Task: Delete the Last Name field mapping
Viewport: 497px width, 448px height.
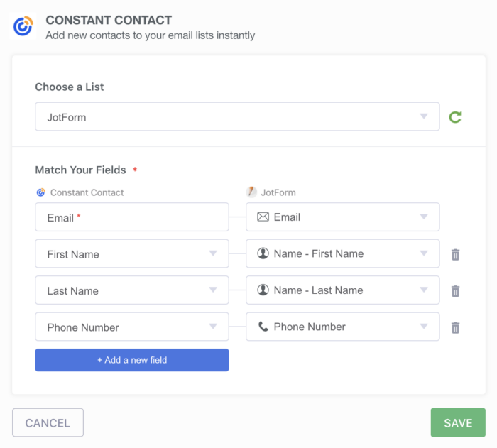Action: pyautogui.click(x=456, y=291)
